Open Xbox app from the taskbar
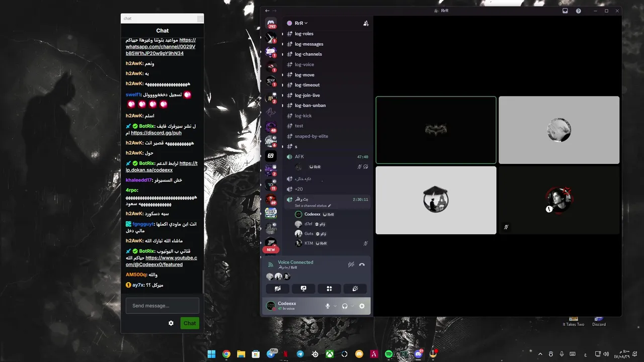This screenshot has width=644, height=362. (330, 354)
